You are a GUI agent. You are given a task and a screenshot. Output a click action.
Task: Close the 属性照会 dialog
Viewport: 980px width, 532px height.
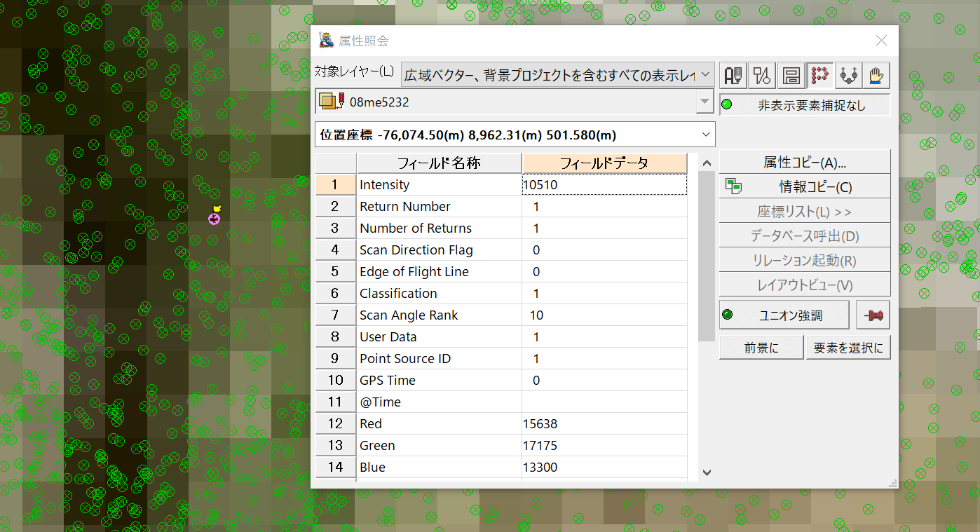click(881, 41)
